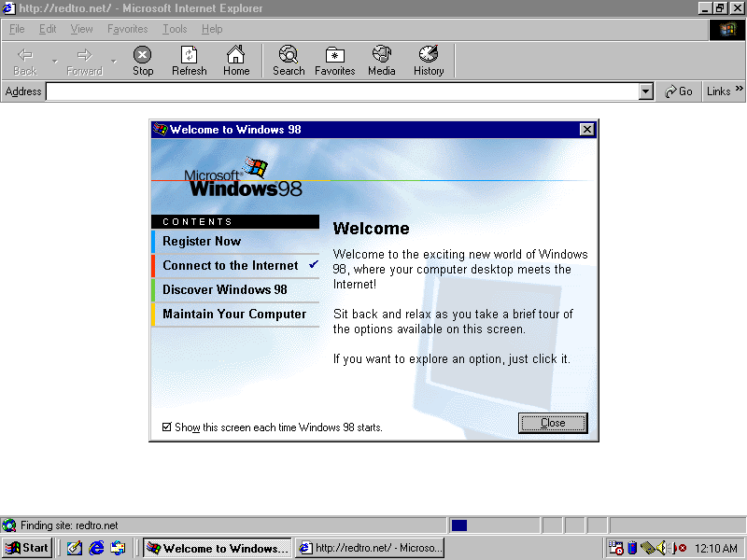
Task: Launch Outlook Express from Quick Launch
Action: 118,548
